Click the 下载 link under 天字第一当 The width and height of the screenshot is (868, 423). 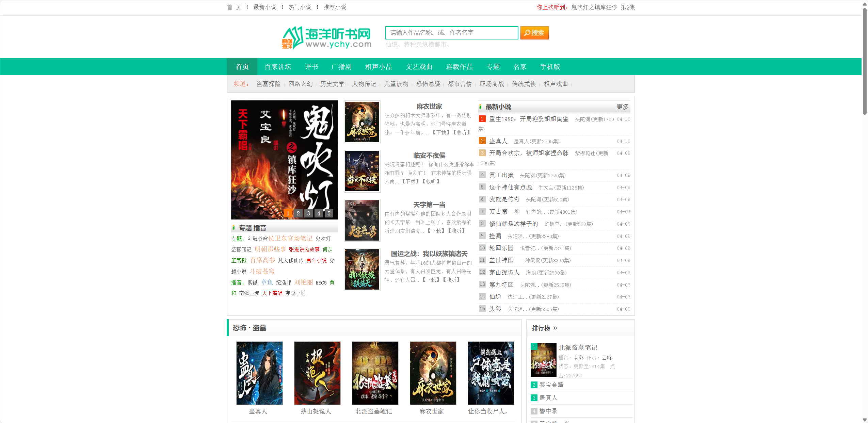point(436,231)
